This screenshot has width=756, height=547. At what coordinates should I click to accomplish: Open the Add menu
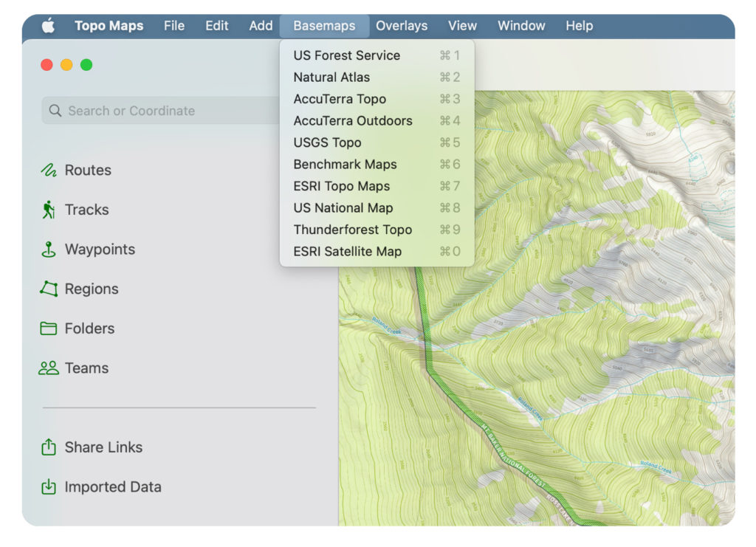click(261, 26)
